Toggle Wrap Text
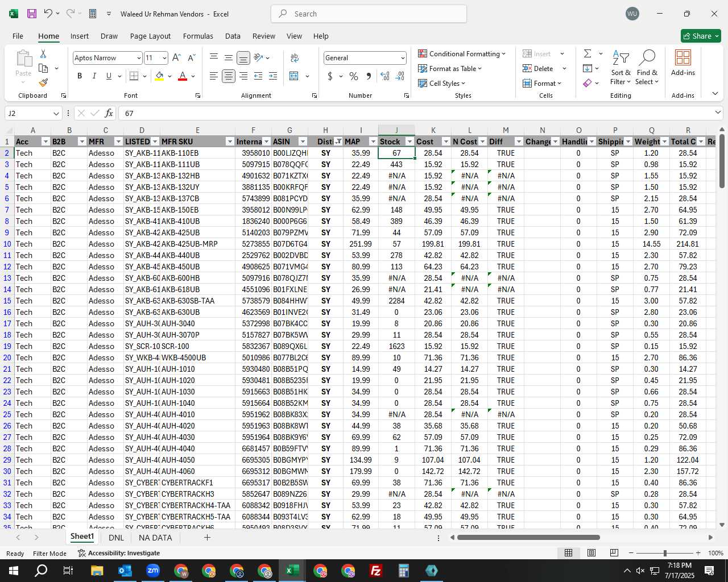Image resolution: width=728 pixels, height=582 pixels. tap(295, 57)
